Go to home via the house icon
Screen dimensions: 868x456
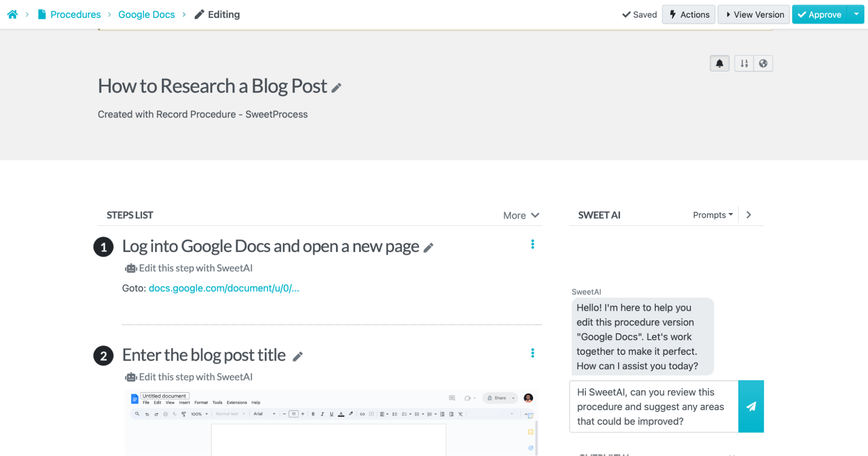tap(13, 14)
